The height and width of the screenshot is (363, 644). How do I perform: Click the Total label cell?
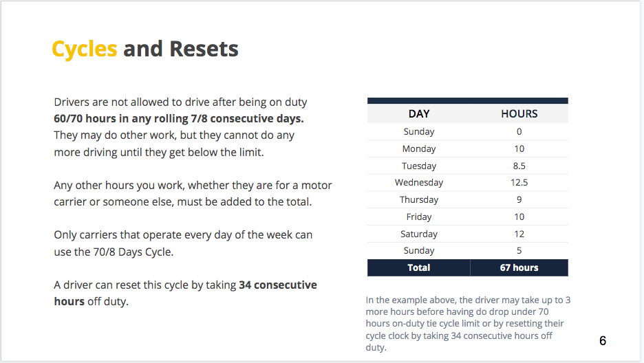click(419, 267)
